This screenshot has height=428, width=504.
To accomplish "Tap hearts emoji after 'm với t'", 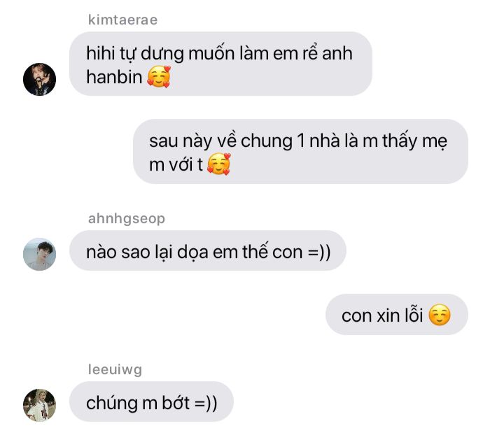I will 219,164.
